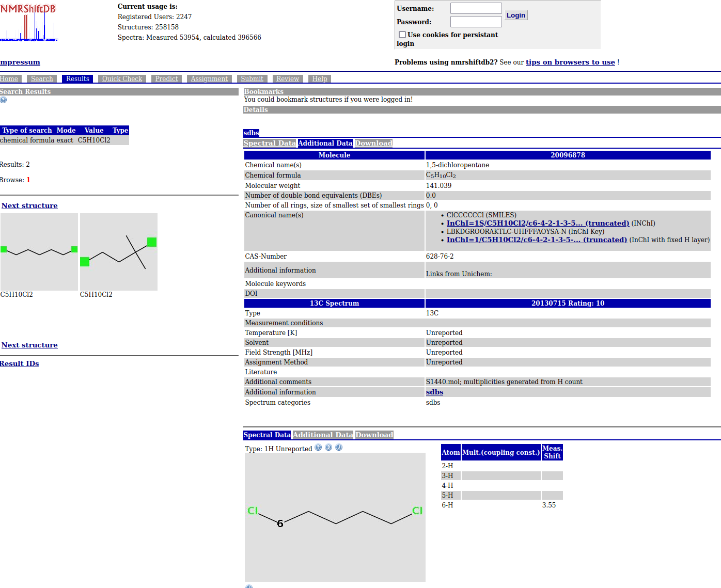Screen dimensions: 721x588
Task: Click middle round icon beside 1H Unreported
Action: click(328, 448)
